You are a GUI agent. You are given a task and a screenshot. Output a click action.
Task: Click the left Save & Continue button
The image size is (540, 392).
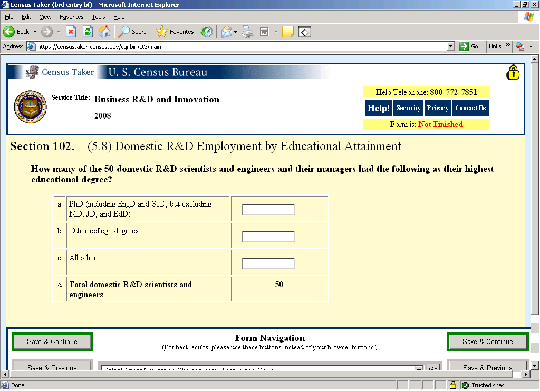tap(52, 342)
